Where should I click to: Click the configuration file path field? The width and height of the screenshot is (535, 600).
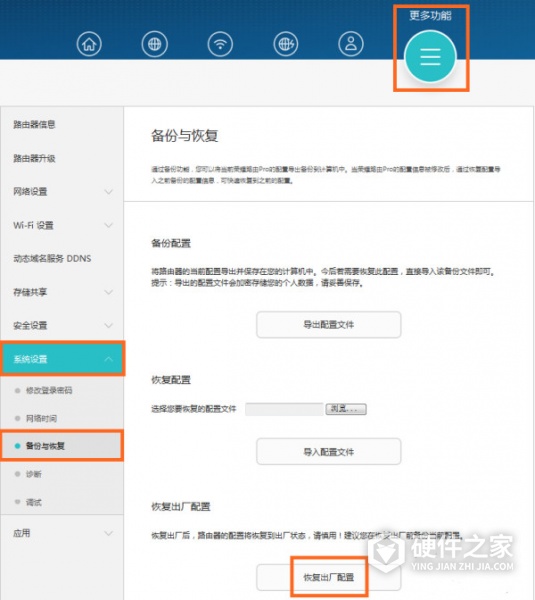tap(284, 409)
